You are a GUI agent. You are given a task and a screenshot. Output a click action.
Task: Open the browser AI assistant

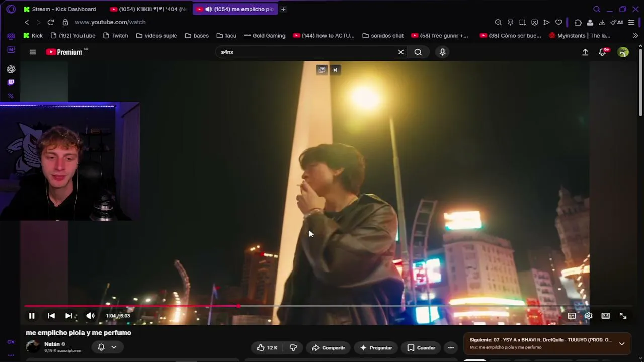(x=617, y=22)
